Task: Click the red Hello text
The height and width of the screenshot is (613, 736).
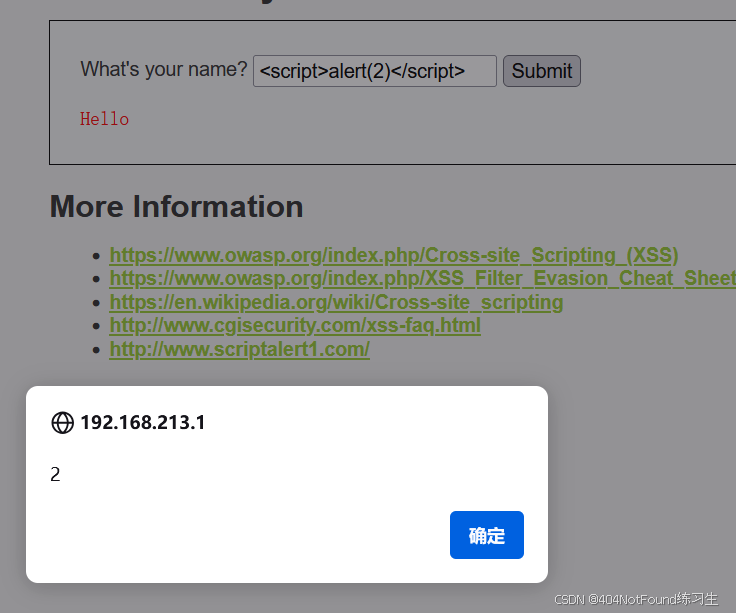Action: point(104,119)
